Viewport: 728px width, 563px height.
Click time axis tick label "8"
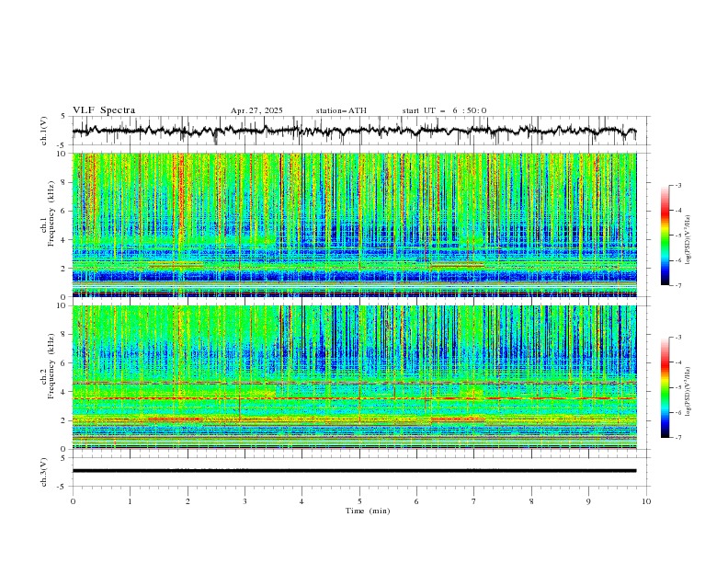pyautogui.click(x=531, y=501)
